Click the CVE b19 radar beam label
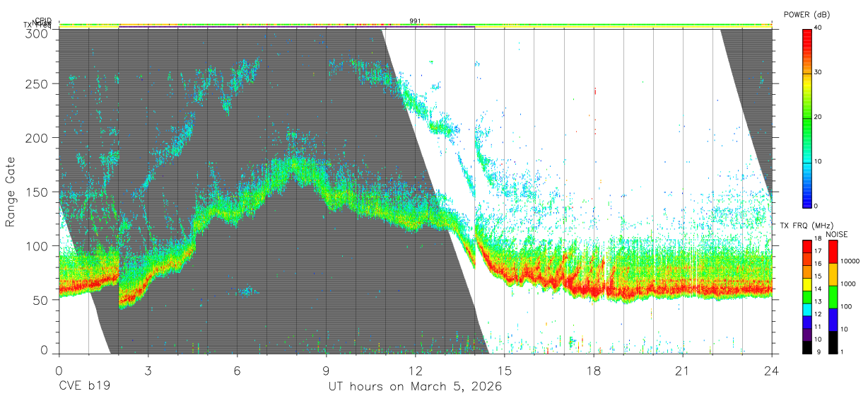 pos(83,386)
